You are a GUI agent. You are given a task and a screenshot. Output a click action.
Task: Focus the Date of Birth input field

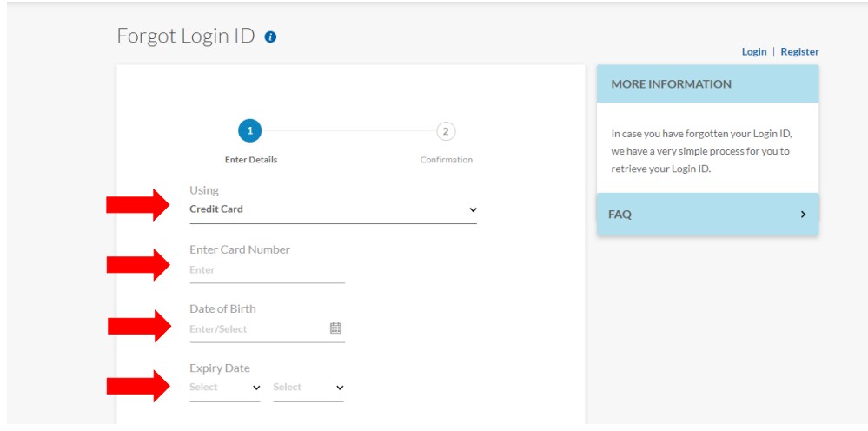click(258, 328)
